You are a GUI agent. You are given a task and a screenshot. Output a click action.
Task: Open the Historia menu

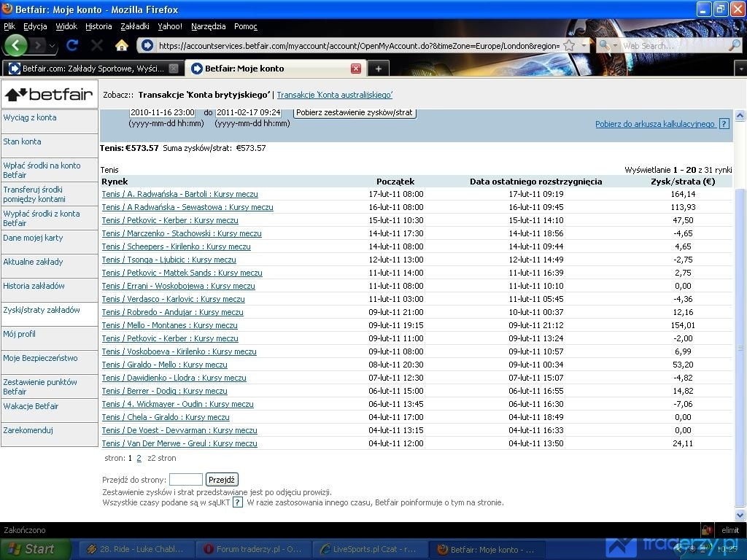tap(98, 26)
